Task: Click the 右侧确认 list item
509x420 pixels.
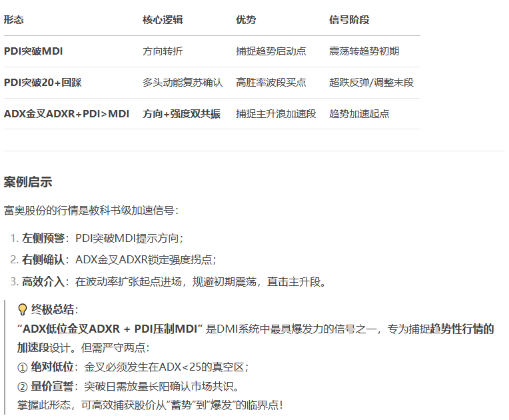Action: 119,260
